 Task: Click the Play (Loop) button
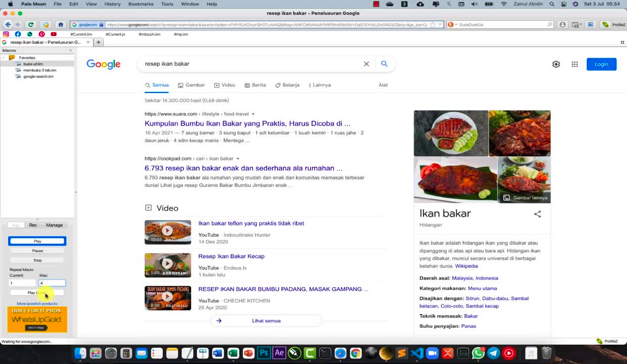(x=37, y=293)
